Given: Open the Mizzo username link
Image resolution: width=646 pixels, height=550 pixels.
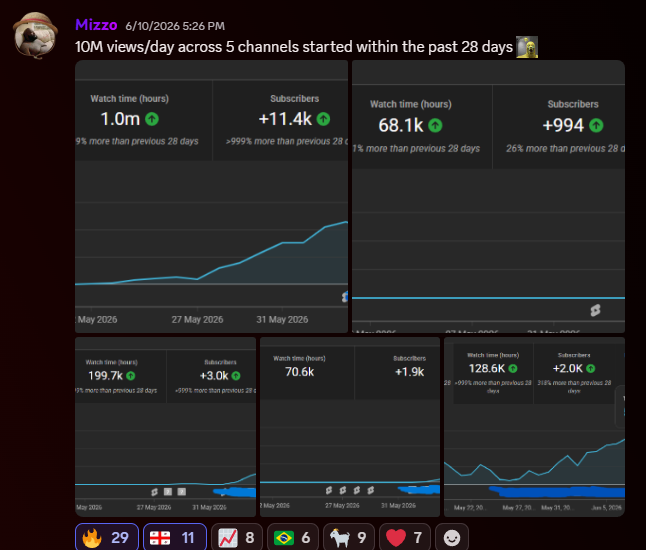Looking at the screenshot, I should click(x=96, y=25).
